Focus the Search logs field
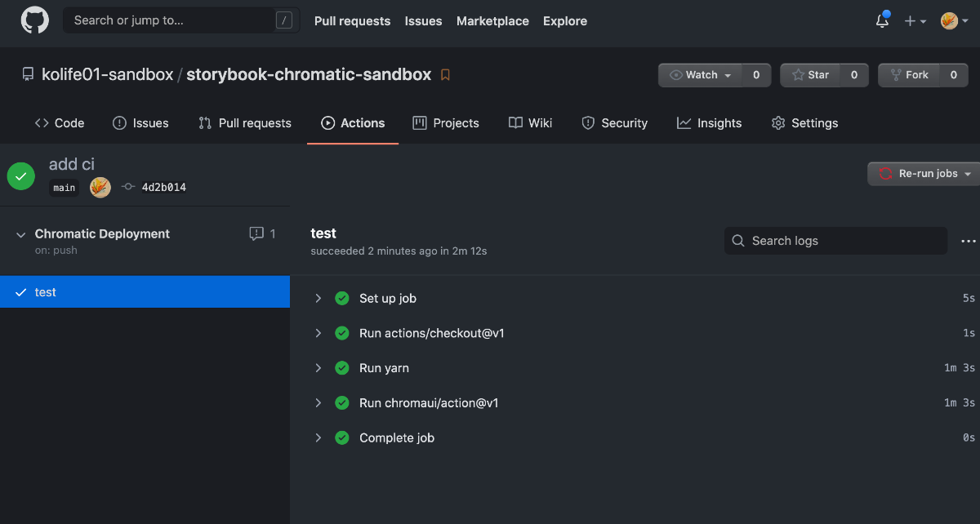The height and width of the screenshot is (524, 980). click(835, 241)
